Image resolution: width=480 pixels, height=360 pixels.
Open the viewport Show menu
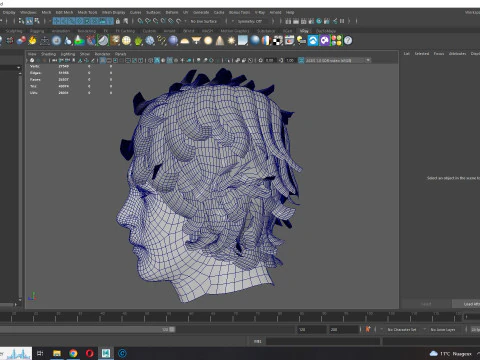click(85, 54)
